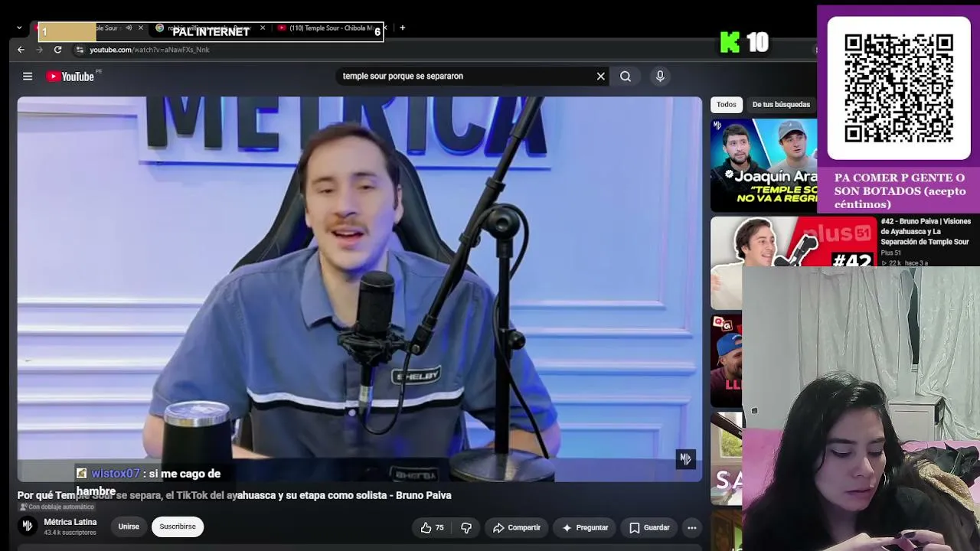Clear the YouTube search query
This screenshot has height=551, width=980.
click(601, 76)
